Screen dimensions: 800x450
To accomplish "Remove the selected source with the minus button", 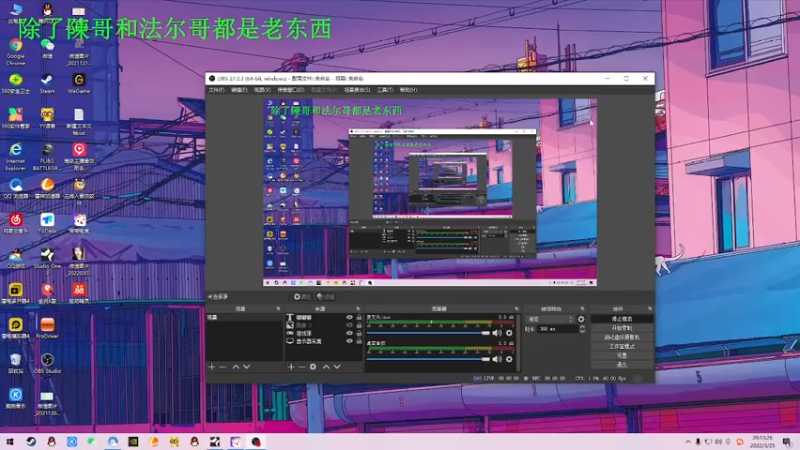I will tap(302, 367).
